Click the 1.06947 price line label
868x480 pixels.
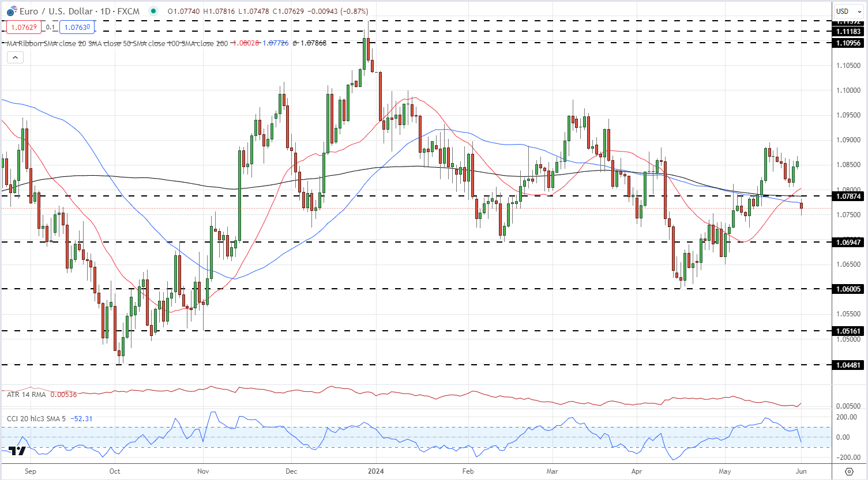pyautogui.click(x=848, y=242)
